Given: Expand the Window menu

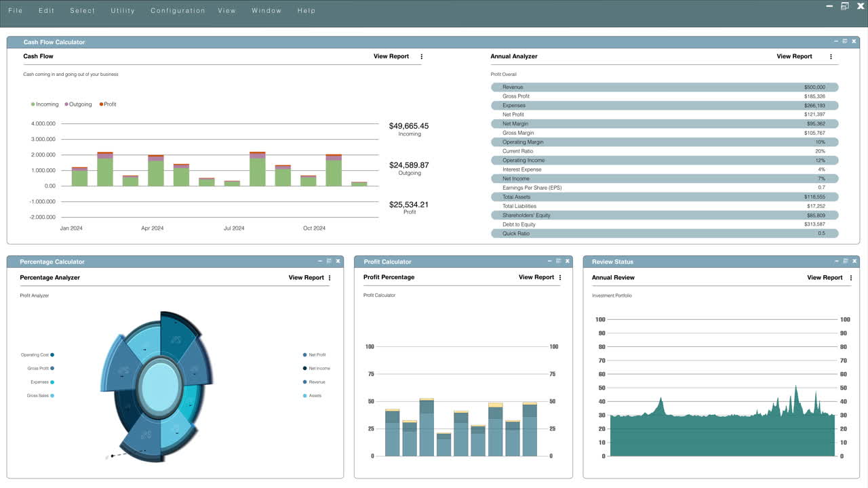Looking at the screenshot, I should [x=267, y=11].
